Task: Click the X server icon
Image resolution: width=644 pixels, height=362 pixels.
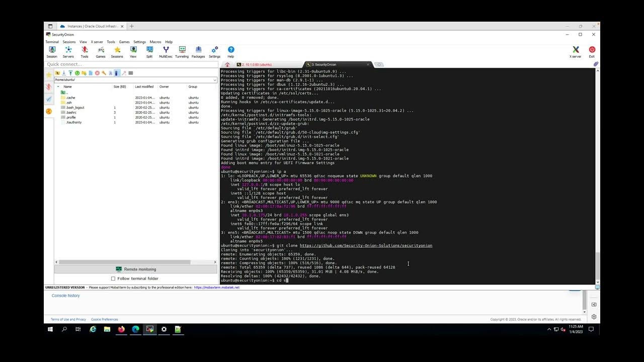Action: (x=576, y=52)
